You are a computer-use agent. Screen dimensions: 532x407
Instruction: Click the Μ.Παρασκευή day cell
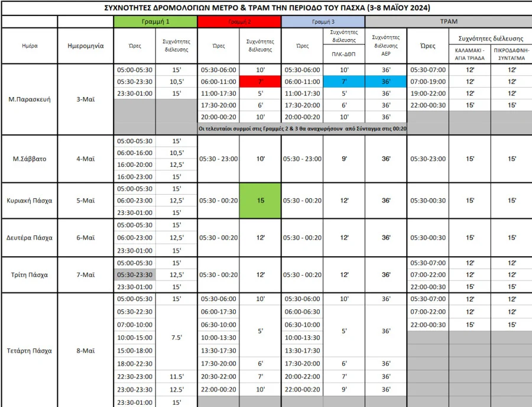[x=30, y=99]
